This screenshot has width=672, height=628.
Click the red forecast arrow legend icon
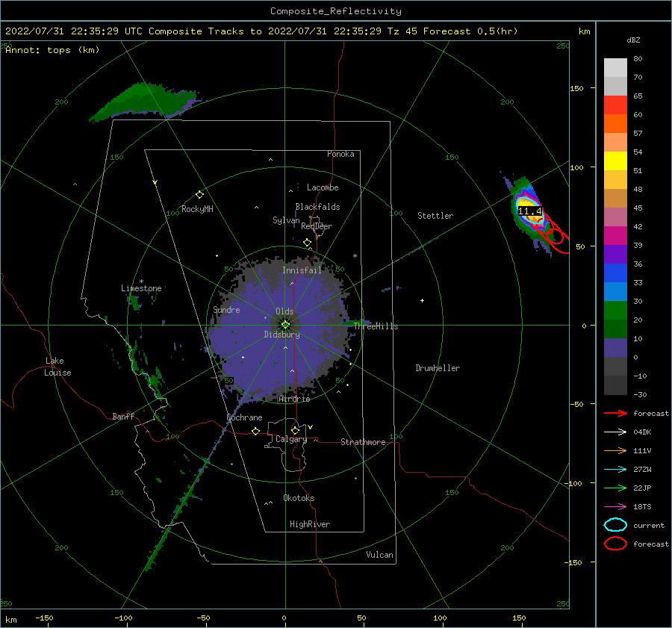click(x=615, y=413)
